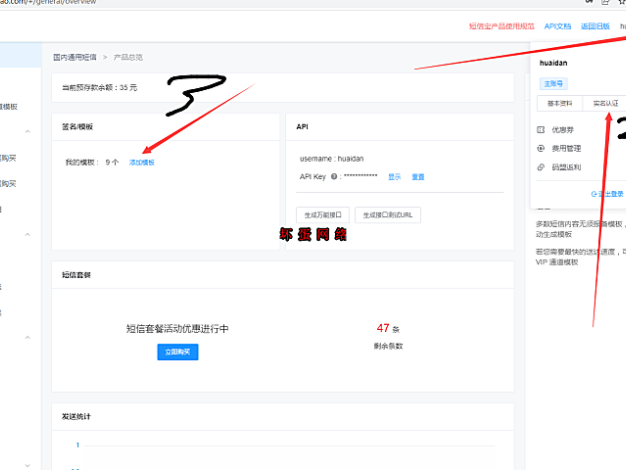Switch to the 基本资料 tab

(x=560, y=103)
